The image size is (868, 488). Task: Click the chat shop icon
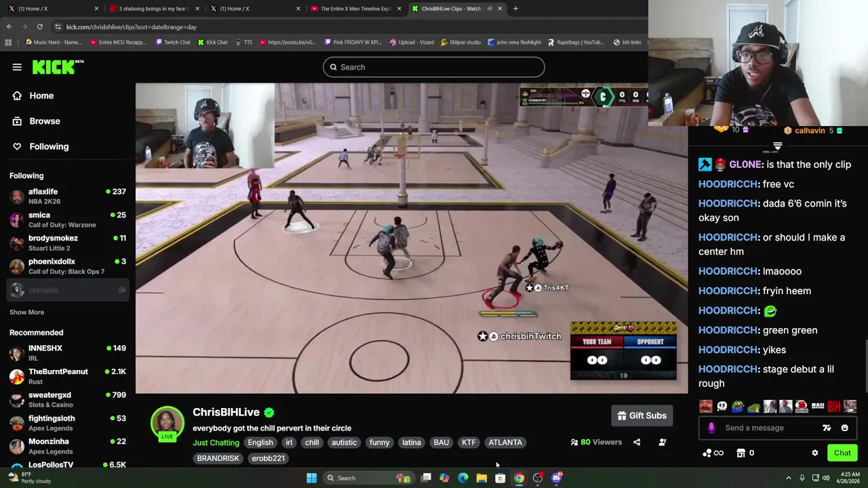[x=741, y=453]
